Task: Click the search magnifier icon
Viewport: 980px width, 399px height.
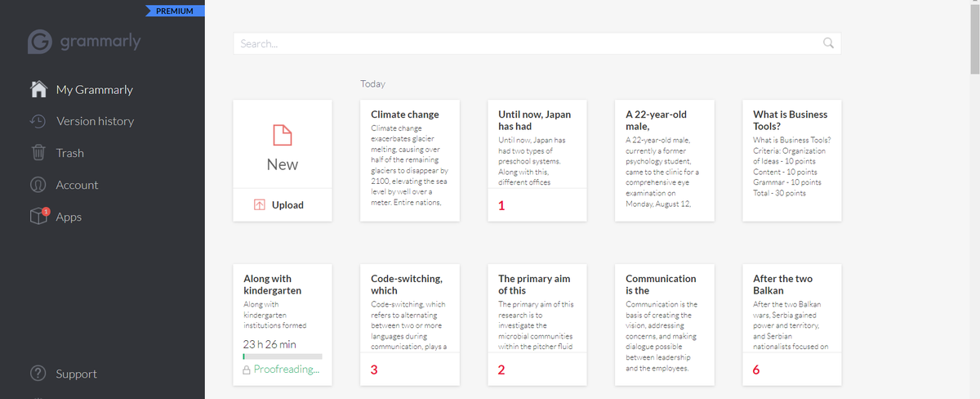Action: click(x=828, y=43)
